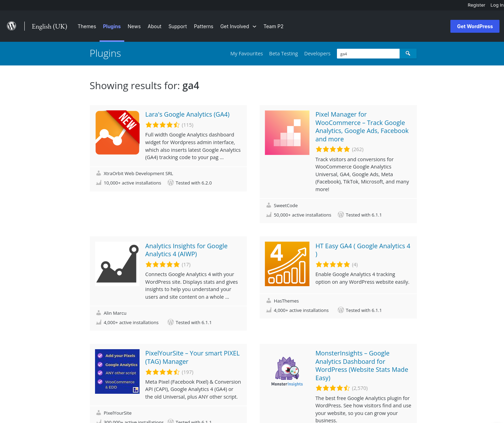The width and height of the screenshot is (504, 423).
Task: Open PixelYourSite smart PIXEL Manager title link
Action: [192, 357]
